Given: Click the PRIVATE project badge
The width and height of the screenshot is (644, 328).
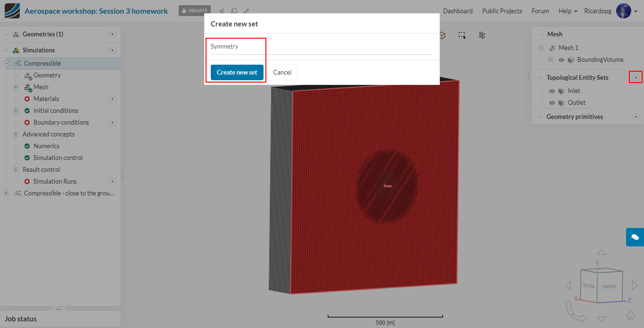Looking at the screenshot, I should click(195, 11).
